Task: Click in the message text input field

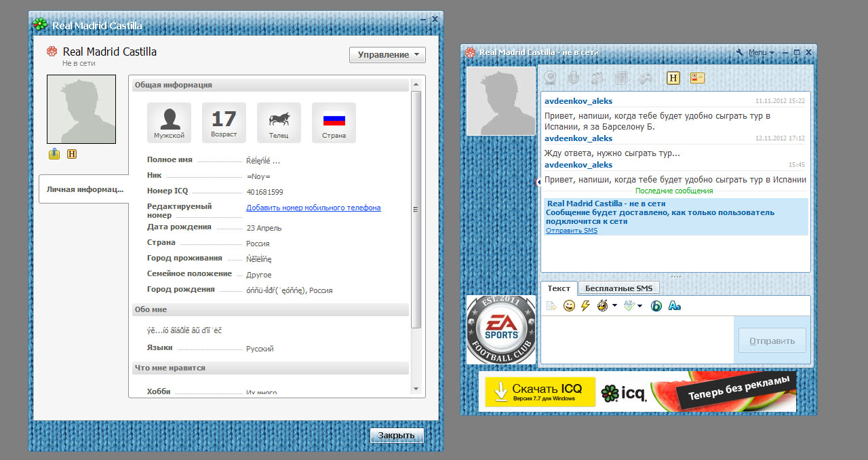Action: [x=637, y=339]
